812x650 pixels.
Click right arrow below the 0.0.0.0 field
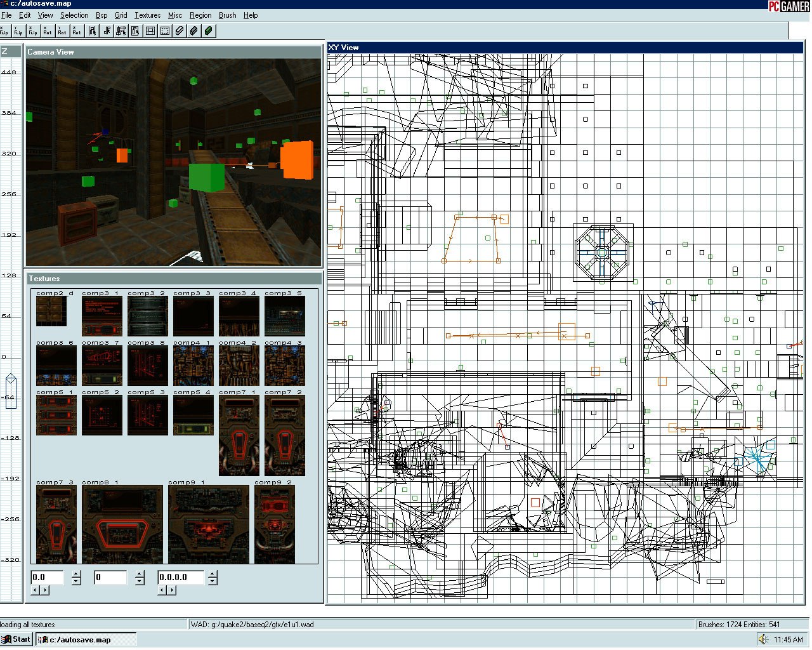(x=172, y=590)
